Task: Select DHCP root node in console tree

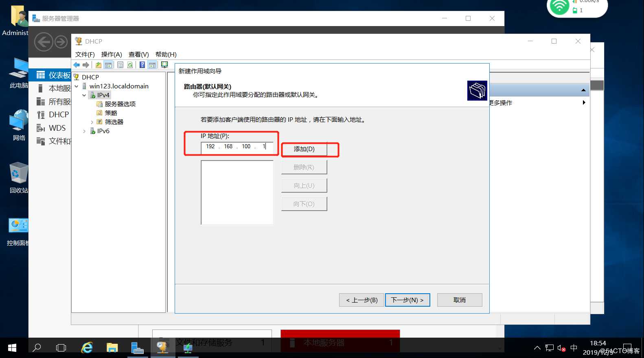Action: (x=90, y=77)
